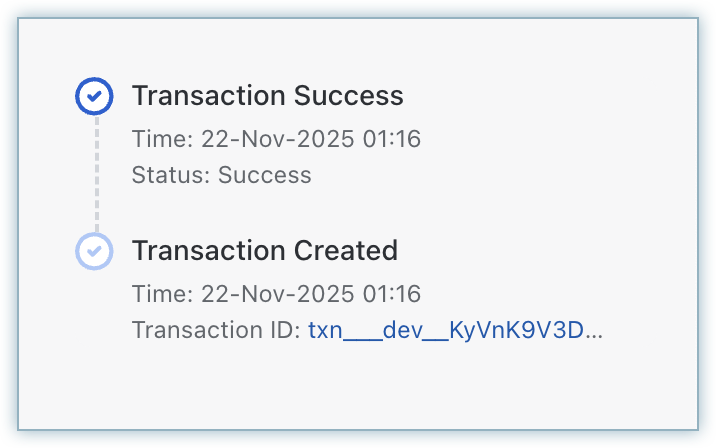The height and width of the screenshot is (448, 716).
Task: Click the light blue Transaction Created checkmark icon
Action: pos(94,250)
